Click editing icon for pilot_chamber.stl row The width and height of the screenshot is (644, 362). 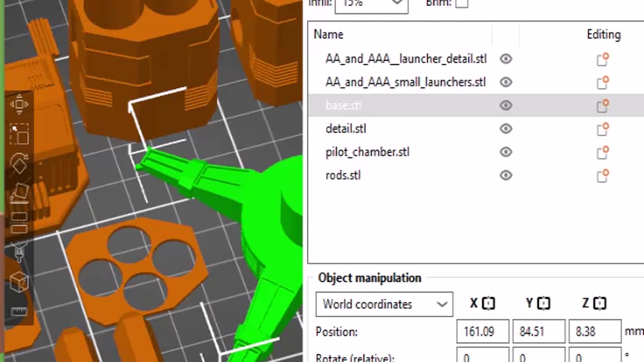[602, 152]
